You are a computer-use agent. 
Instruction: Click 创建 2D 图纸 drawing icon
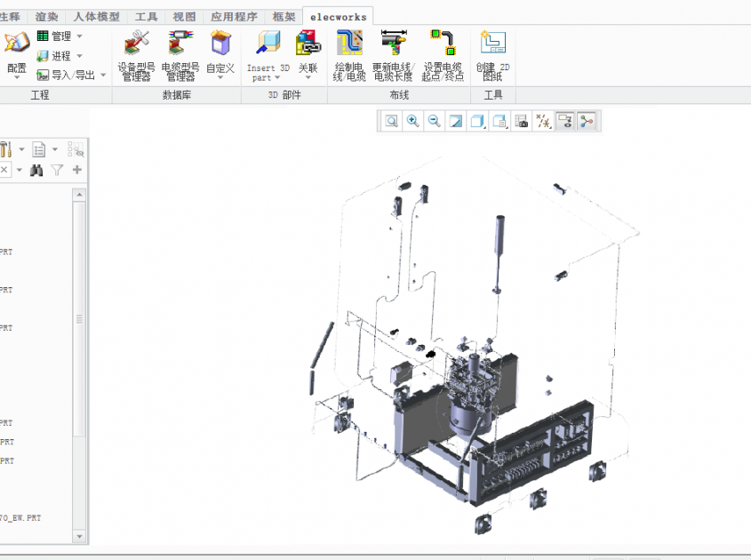coord(493,42)
